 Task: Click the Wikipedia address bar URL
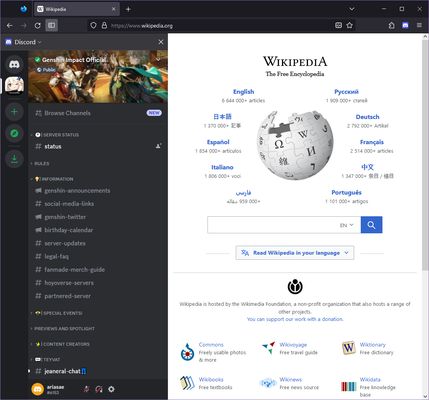[142, 26]
